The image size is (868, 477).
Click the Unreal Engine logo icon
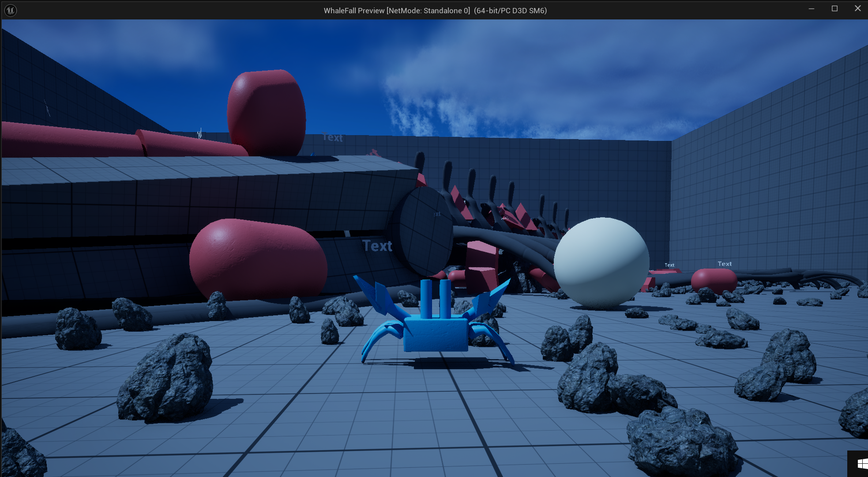(x=10, y=10)
